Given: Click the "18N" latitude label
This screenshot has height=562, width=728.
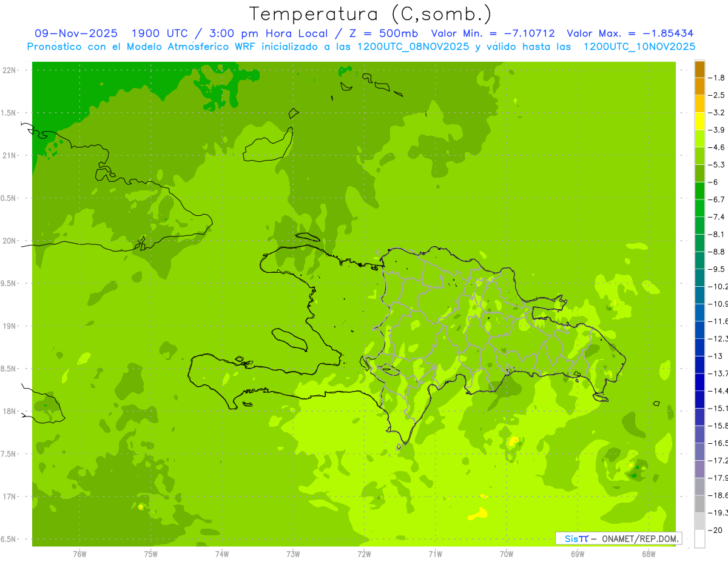Looking at the screenshot, I should click(x=9, y=411).
